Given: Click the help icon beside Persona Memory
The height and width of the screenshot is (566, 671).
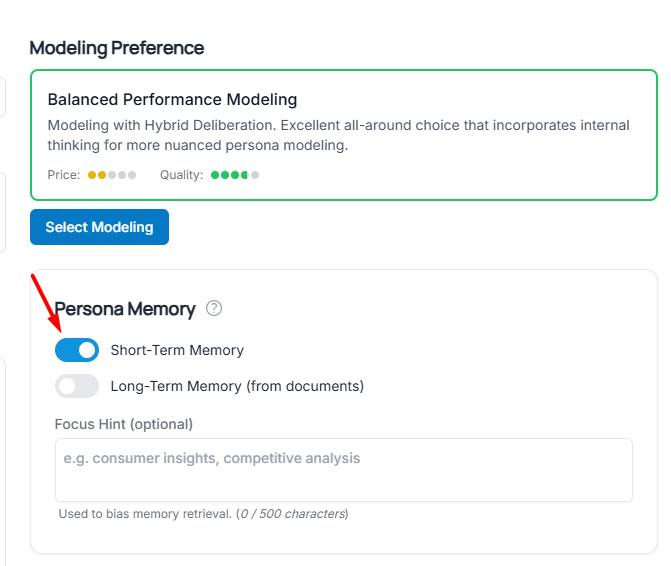Looking at the screenshot, I should pyautogui.click(x=213, y=308).
